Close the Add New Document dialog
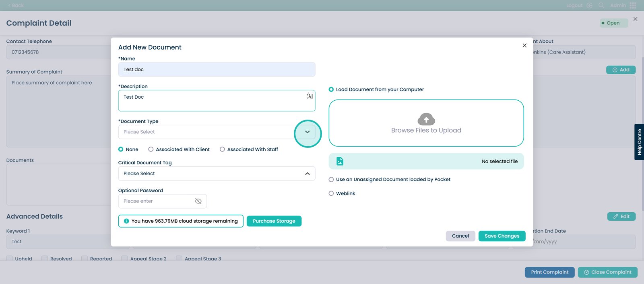Screen dimensions: 644x284 [x=524, y=46]
